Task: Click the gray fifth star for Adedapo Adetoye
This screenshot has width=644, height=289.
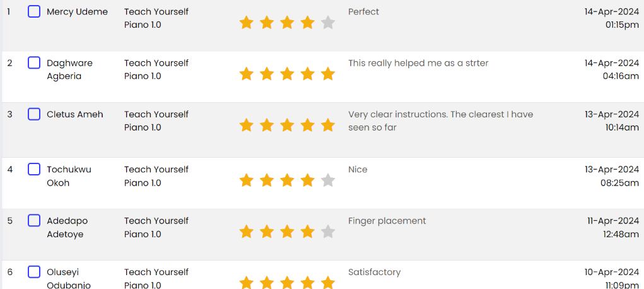Action: tap(327, 232)
